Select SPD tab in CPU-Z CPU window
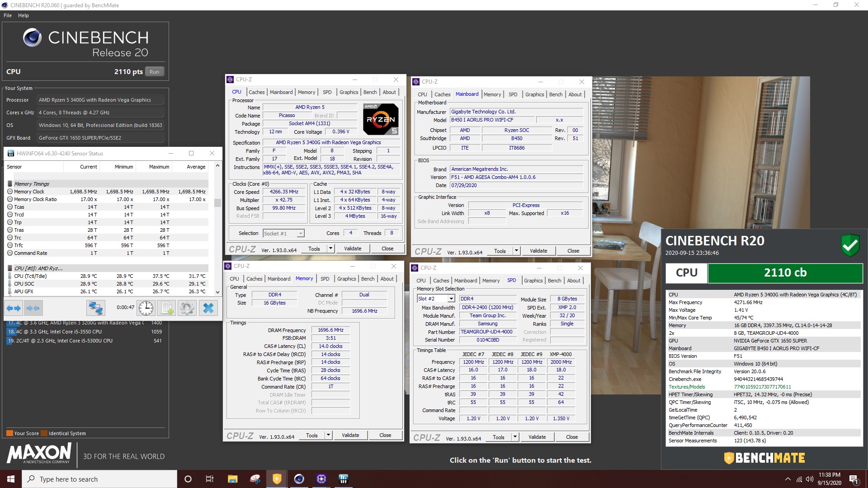The width and height of the screenshot is (868, 488). 327,92
